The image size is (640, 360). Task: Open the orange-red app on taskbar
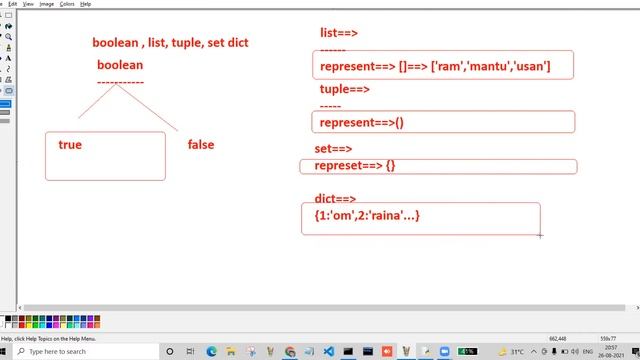click(x=387, y=351)
